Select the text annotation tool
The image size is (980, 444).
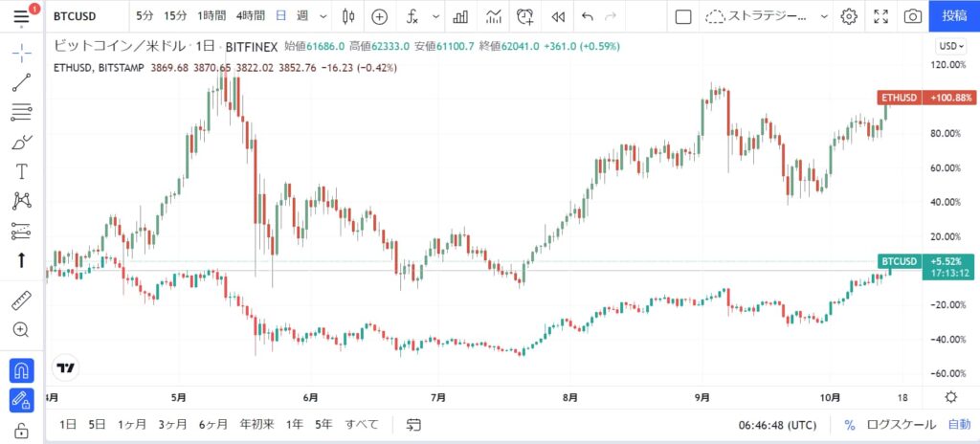click(21, 171)
